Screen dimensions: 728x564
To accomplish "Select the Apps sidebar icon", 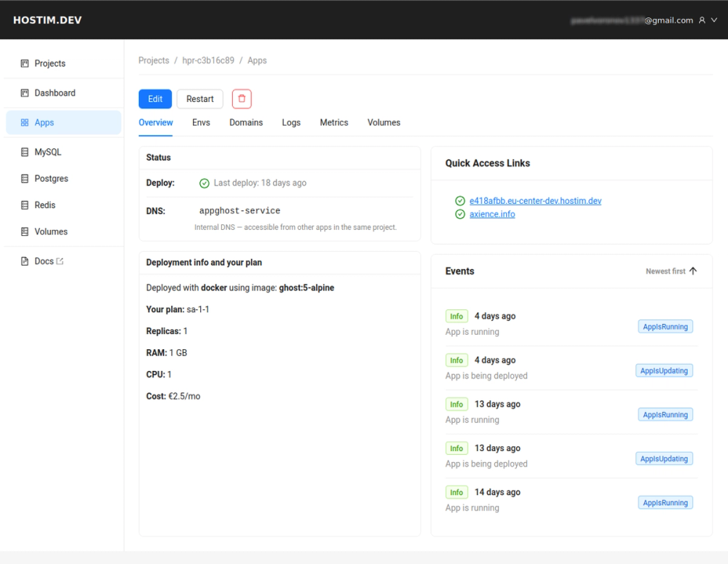I will pyautogui.click(x=24, y=122).
